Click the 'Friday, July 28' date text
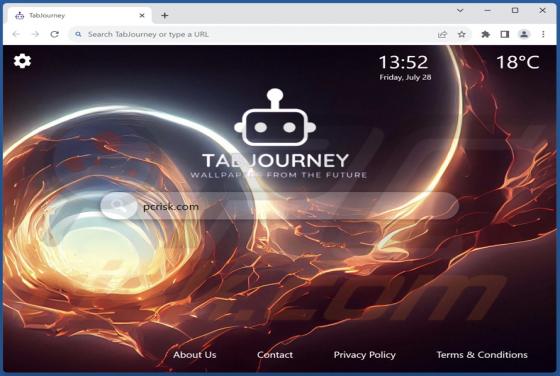Screen dimensions: 560x376 click(x=405, y=77)
